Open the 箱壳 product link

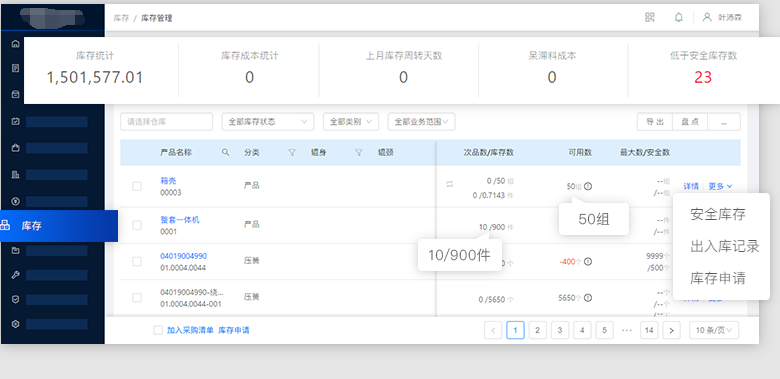tap(168, 181)
